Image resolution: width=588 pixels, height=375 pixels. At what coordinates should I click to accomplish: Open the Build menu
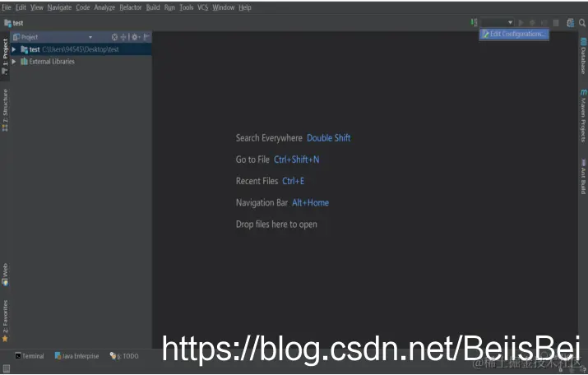tap(153, 7)
